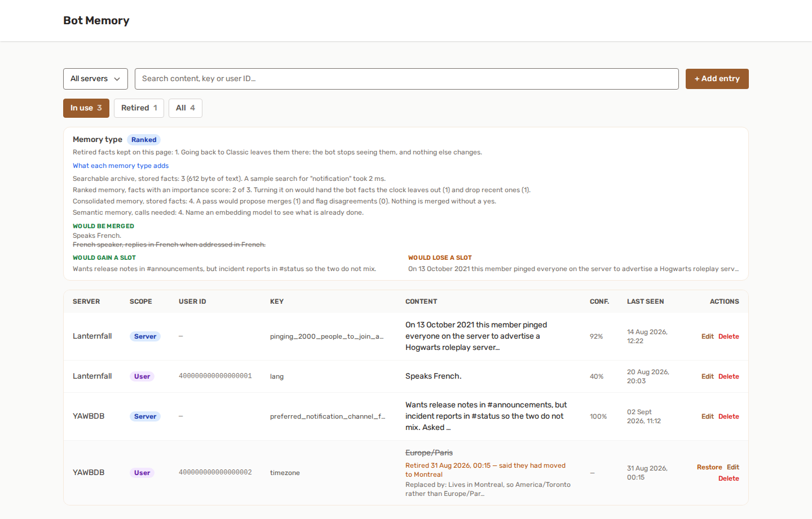Edit the pinging_2000_people Lanternfall entry
This screenshot has width=812, height=519.
(x=707, y=336)
